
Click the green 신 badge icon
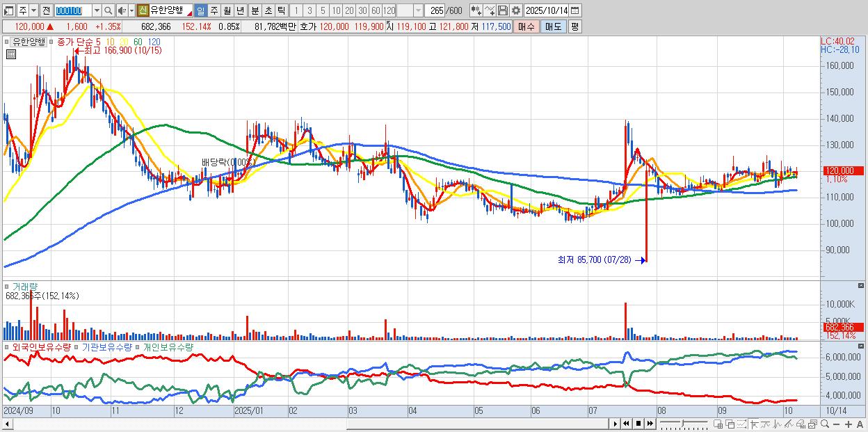point(142,10)
